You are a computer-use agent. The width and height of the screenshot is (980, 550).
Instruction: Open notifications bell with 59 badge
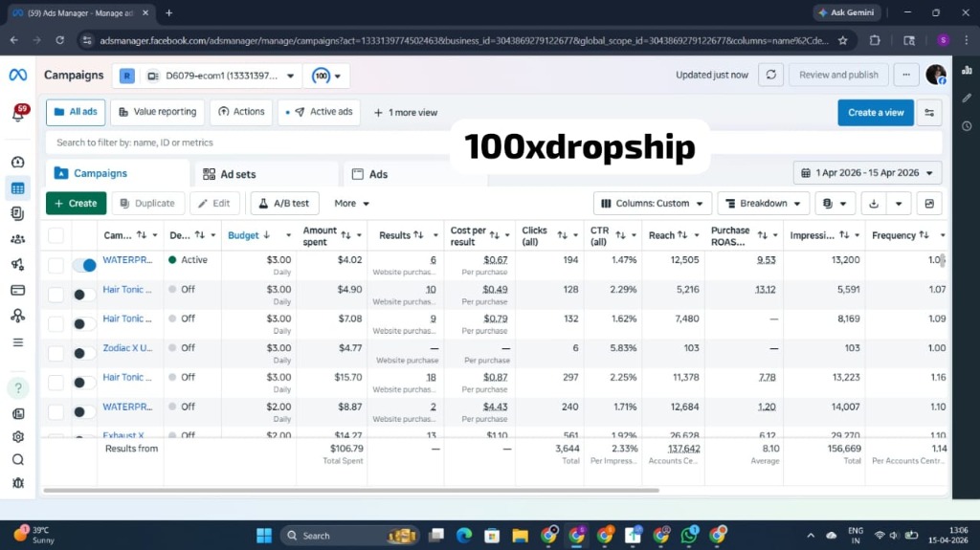click(19, 114)
